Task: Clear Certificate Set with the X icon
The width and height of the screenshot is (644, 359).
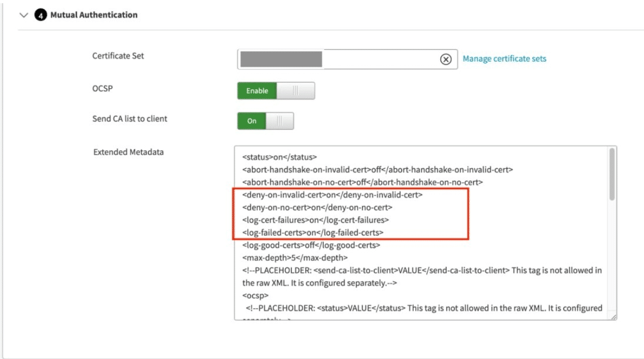Action: coord(446,59)
